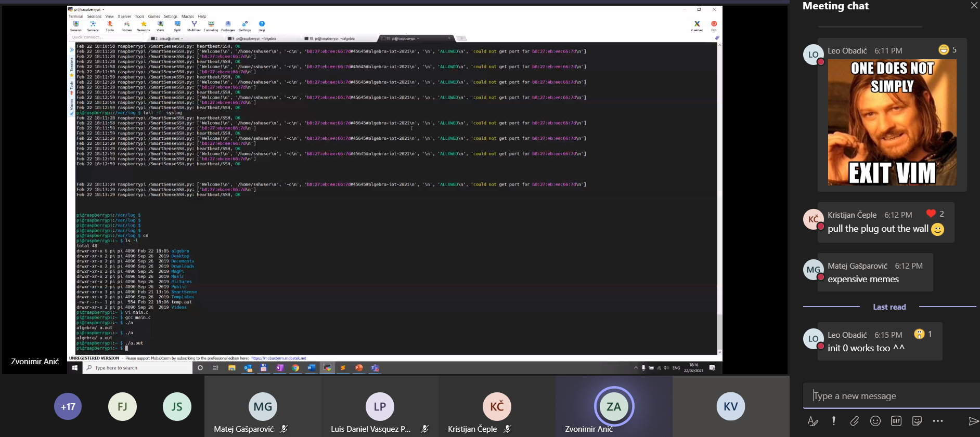Open the Macros menu in MobaXterm
Screen dimensions: 980x437
(188, 16)
